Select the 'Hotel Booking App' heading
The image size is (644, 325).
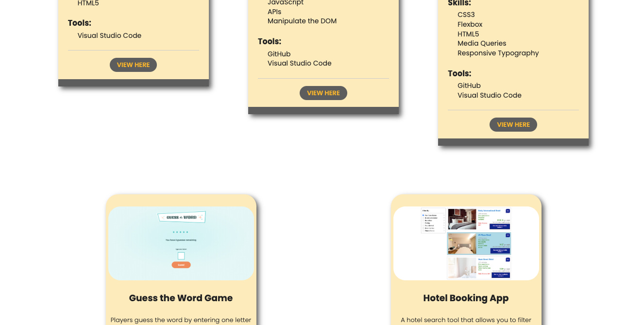466,298
